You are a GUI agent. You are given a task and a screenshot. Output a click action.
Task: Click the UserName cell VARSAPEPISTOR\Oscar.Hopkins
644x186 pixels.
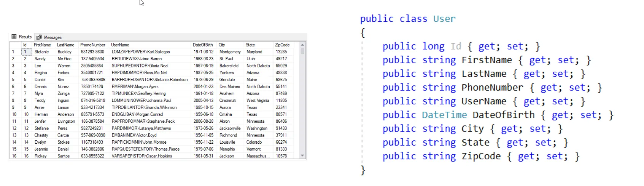click(x=150, y=156)
